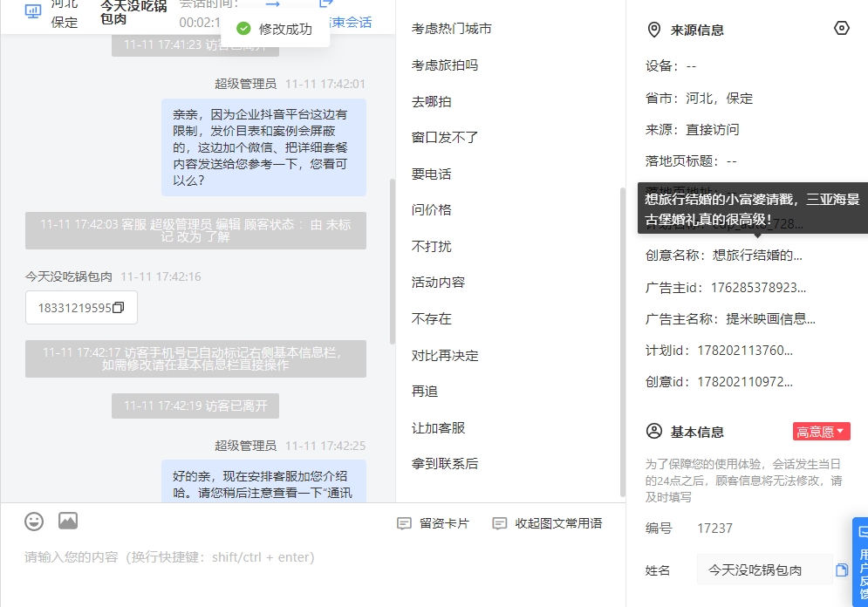Open the emoji picker
The height and width of the screenshot is (607, 868).
pos(34,522)
